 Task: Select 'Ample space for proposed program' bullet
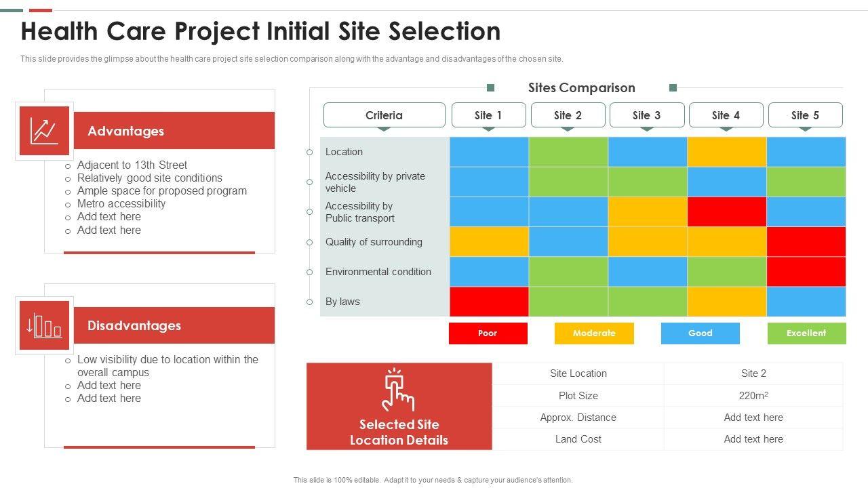click(162, 190)
